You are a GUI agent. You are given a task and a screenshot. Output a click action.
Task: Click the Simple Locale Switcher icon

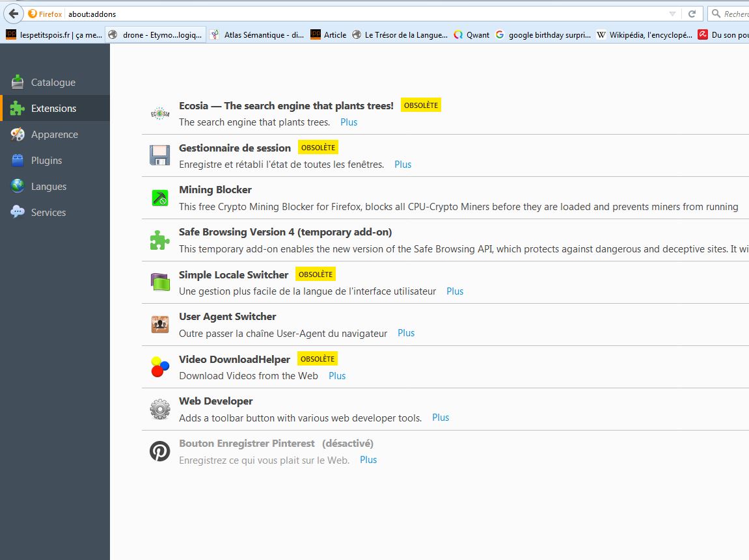pos(159,282)
